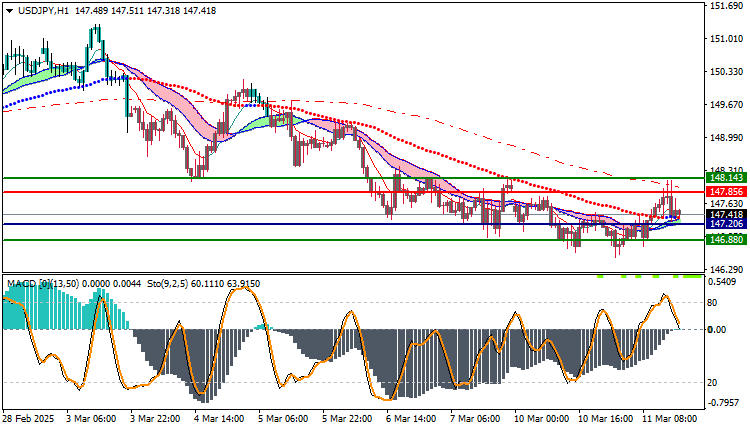Click the 5 Mar 22:00 time label
750x430 pixels.
(347, 419)
